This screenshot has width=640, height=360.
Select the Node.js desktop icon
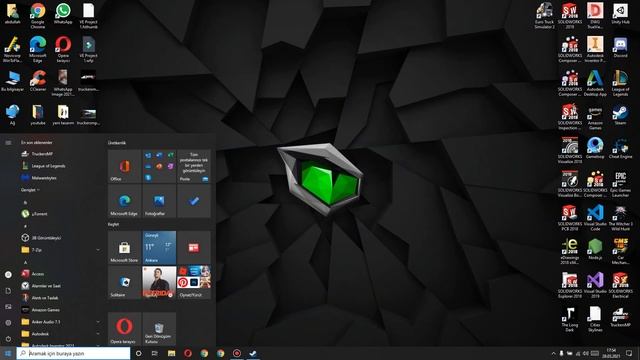[x=595, y=250]
